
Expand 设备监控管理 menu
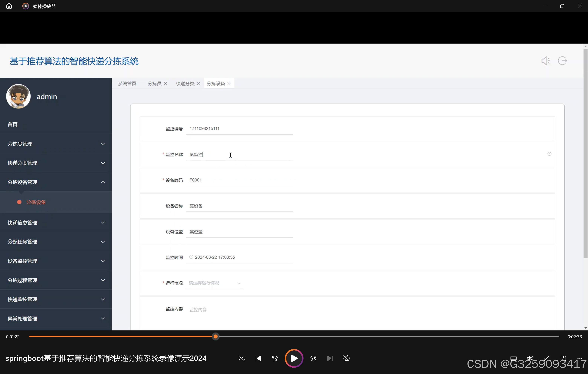pos(56,261)
